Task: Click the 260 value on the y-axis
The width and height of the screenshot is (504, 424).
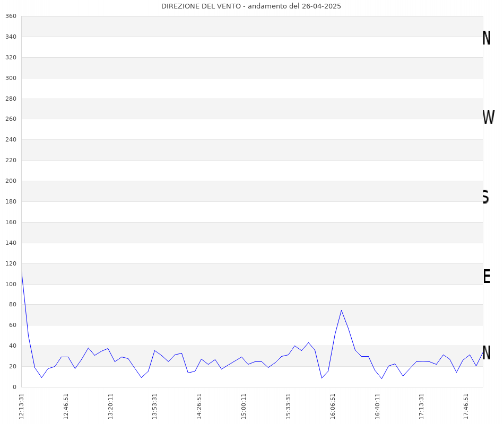Action: pyautogui.click(x=11, y=119)
